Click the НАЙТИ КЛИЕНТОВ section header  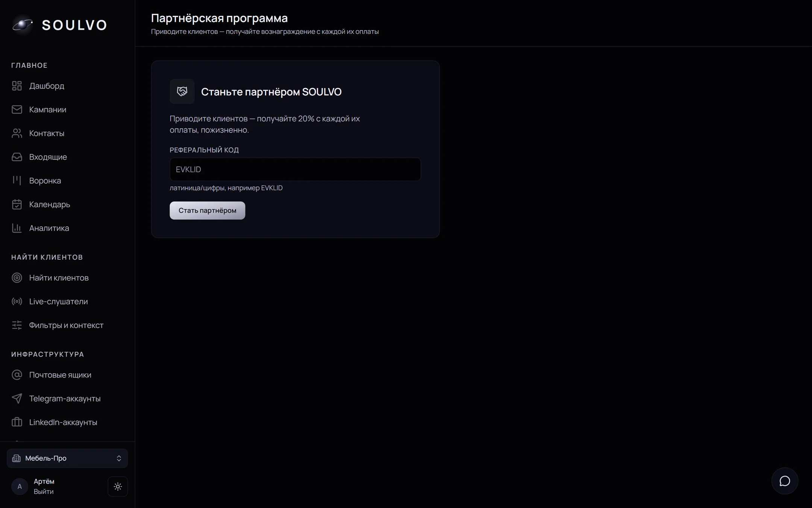pos(47,257)
